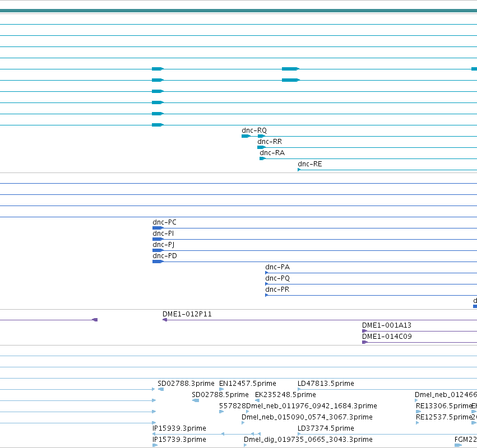Viewport: 477px width, 448px height.
Task: Select the dnc-PD protein label
Action: click(x=165, y=256)
